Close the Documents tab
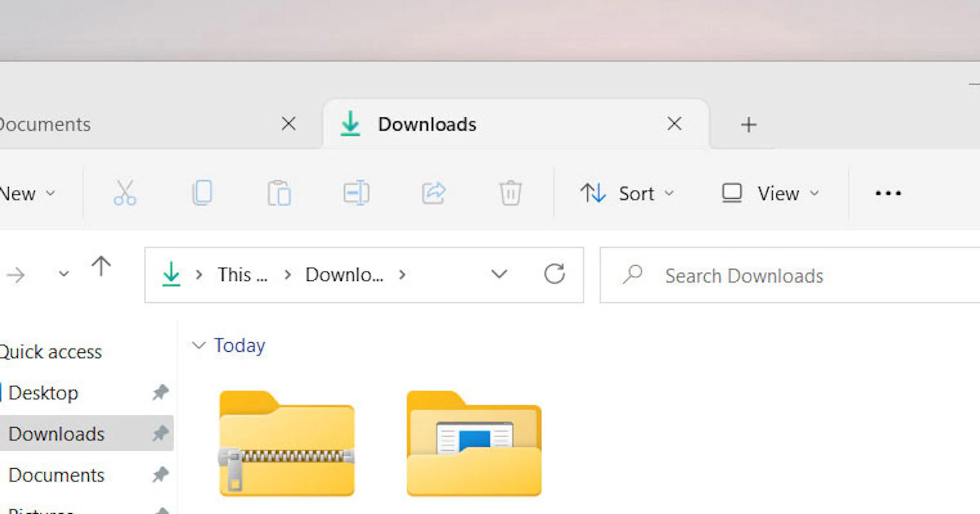 point(289,124)
